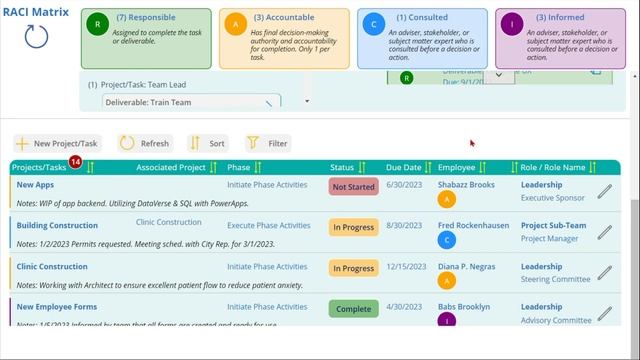Expand the chevron dropdown in upper card

499,76
